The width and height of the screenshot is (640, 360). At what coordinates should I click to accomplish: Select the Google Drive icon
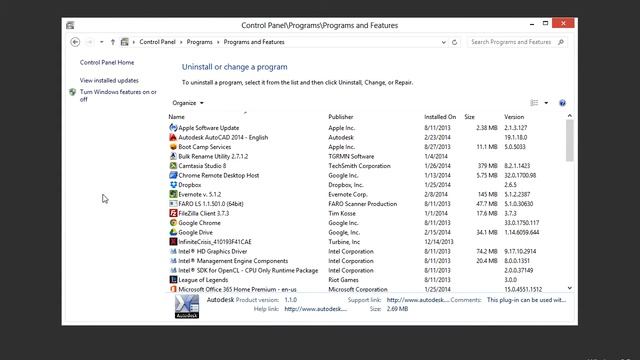tap(173, 232)
